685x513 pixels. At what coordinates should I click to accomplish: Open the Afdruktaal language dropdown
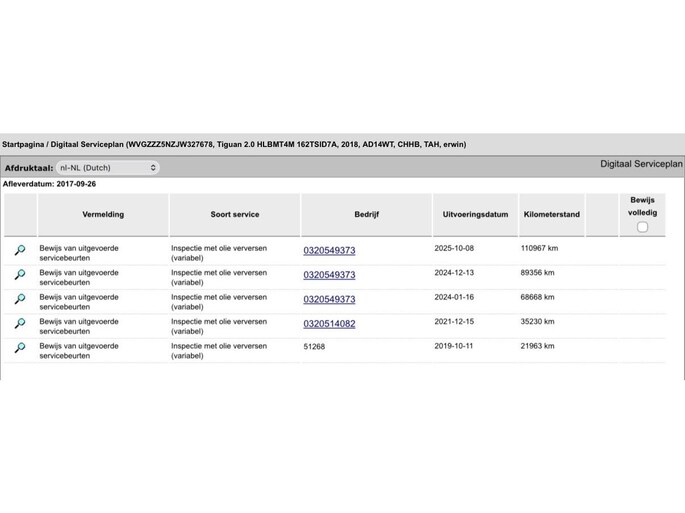[x=107, y=168]
